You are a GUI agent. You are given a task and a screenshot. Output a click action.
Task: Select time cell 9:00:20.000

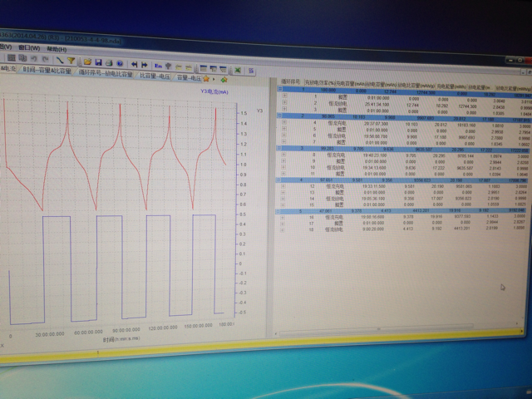point(374,229)
